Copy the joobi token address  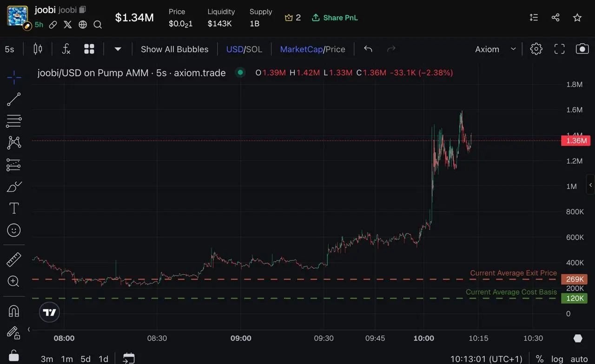tap(83, 10)
